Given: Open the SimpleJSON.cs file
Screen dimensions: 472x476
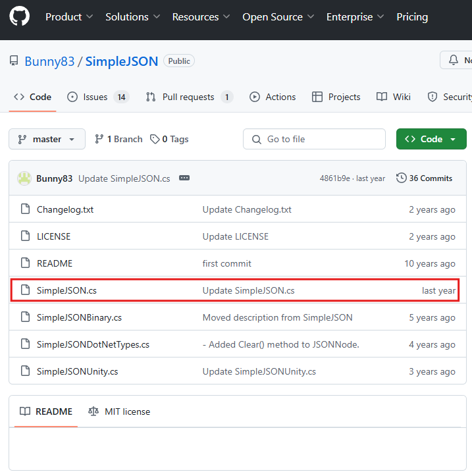Looking at the screenshot, I should (x=66, y=290).
